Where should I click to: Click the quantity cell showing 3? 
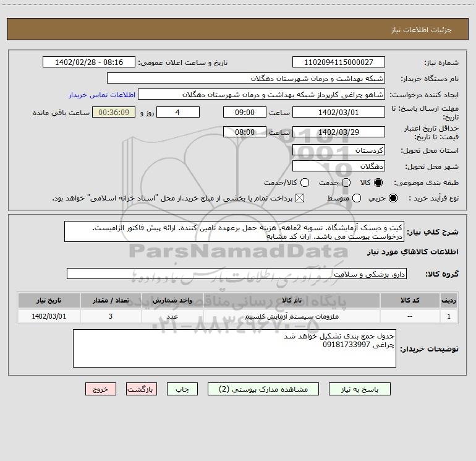click(x=111, y=316)
